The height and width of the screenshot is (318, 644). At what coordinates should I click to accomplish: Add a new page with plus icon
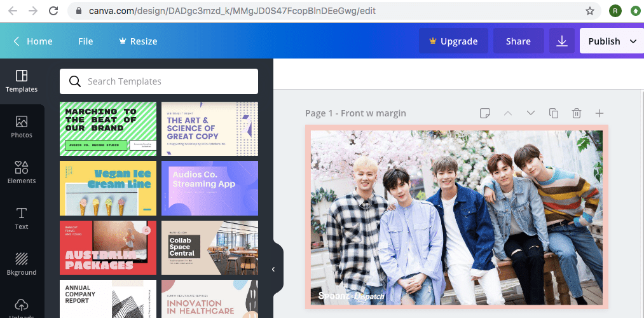point(599,113)
